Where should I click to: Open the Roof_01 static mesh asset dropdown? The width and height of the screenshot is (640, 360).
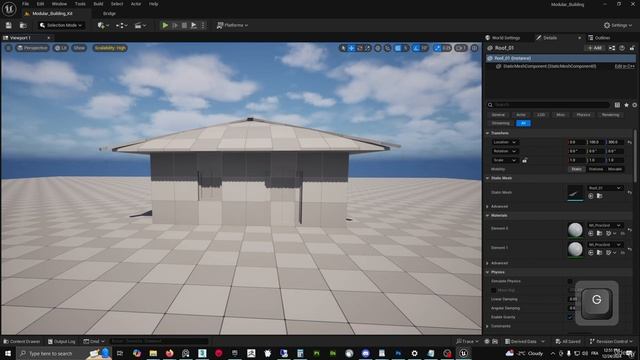(x=605, y=188)
